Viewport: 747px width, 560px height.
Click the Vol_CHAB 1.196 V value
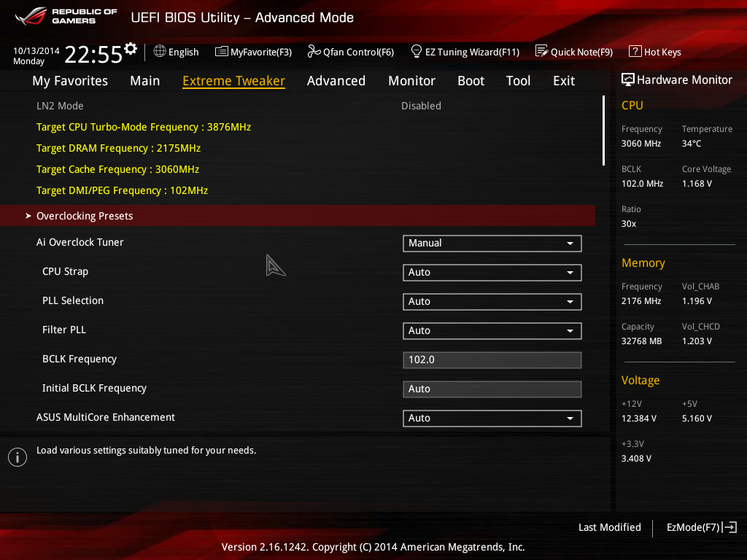697,301
